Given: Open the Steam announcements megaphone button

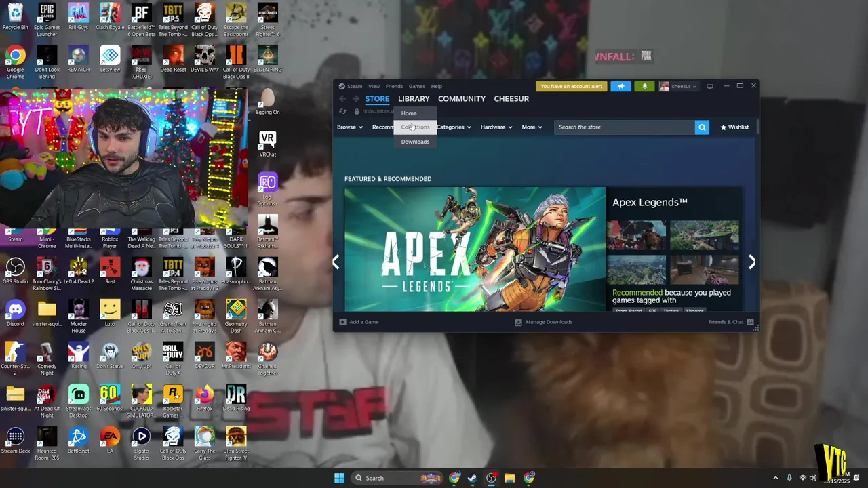Looking at the screenshot, I should [620, 86].
